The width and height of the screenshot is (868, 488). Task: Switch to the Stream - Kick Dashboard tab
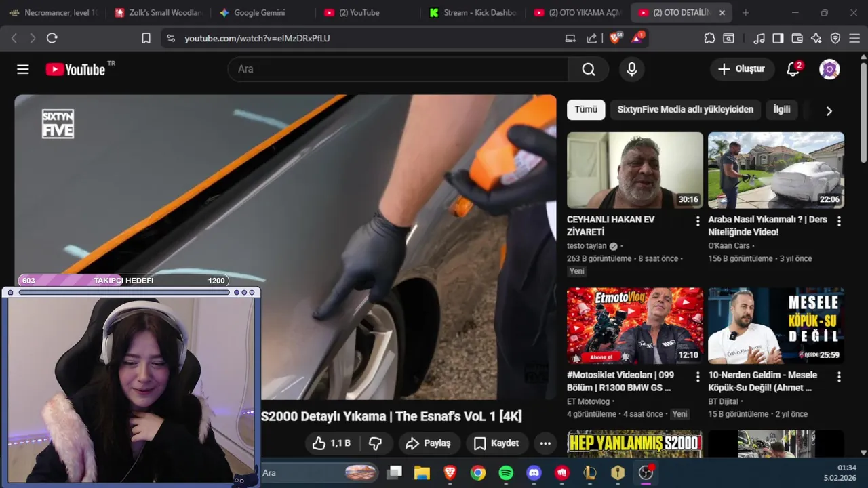[x=472, y=13]
